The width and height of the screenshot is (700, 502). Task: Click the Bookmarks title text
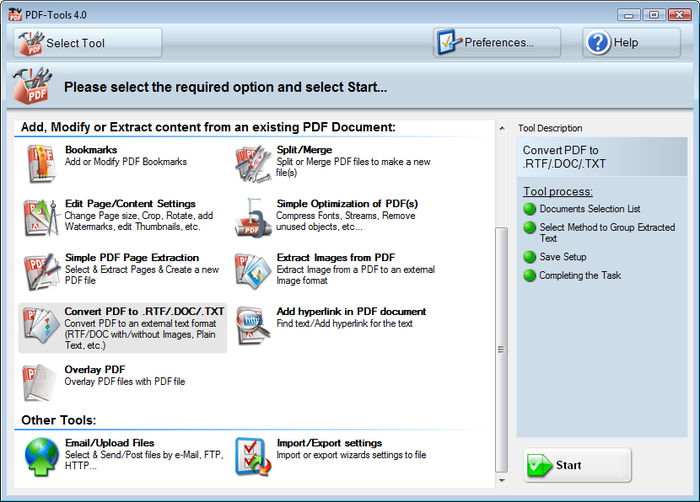(x=91, y=150)
